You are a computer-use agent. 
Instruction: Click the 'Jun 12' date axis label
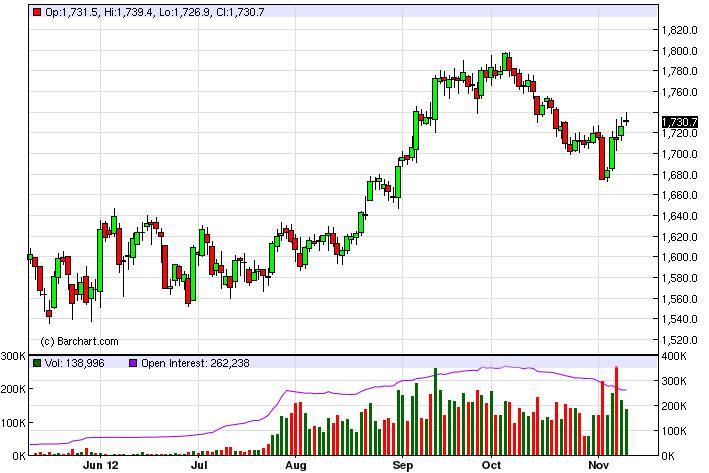click(x=101, y=465)
